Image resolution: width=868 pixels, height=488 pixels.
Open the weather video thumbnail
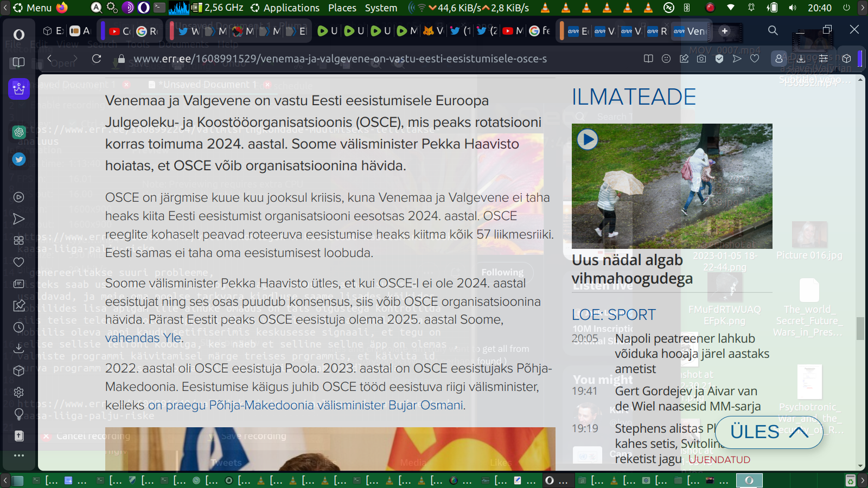tap(672, 186)
